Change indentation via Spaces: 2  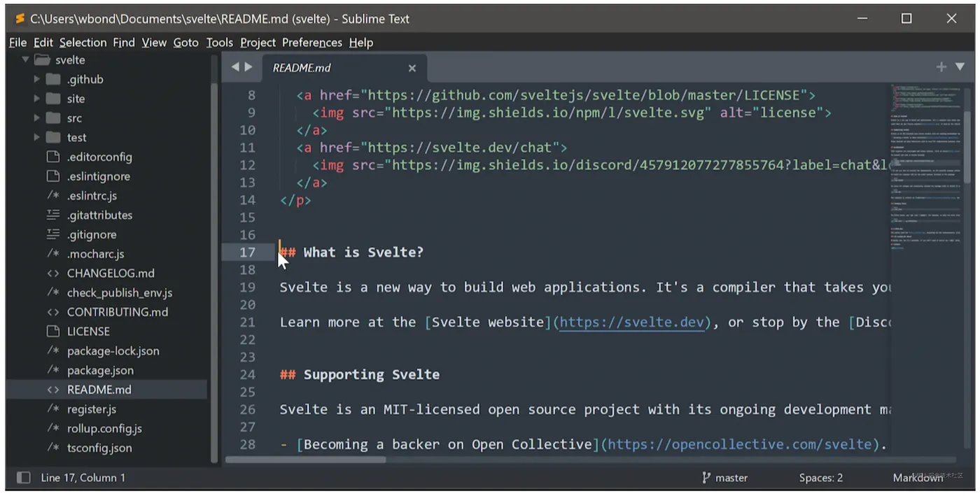821,478
